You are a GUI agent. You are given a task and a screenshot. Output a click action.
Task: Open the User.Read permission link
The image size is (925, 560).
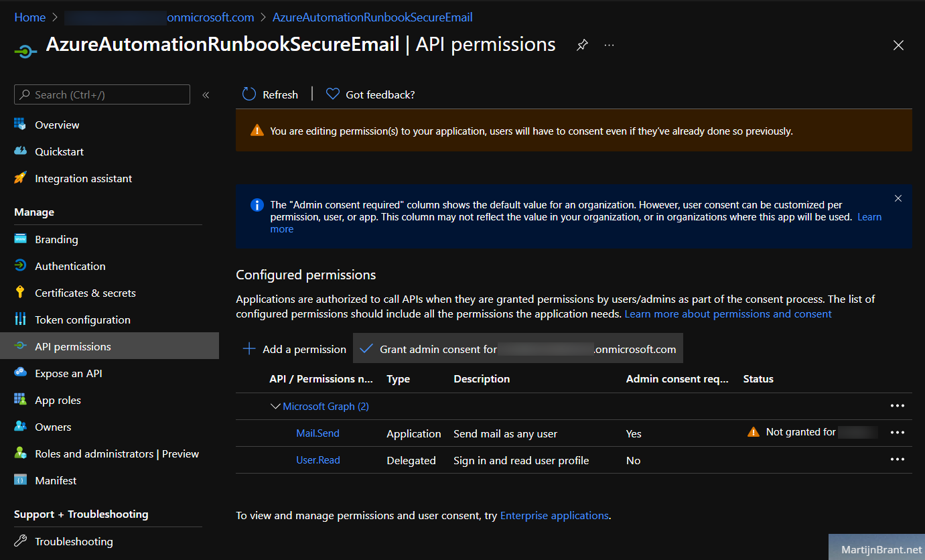point(318,460)
